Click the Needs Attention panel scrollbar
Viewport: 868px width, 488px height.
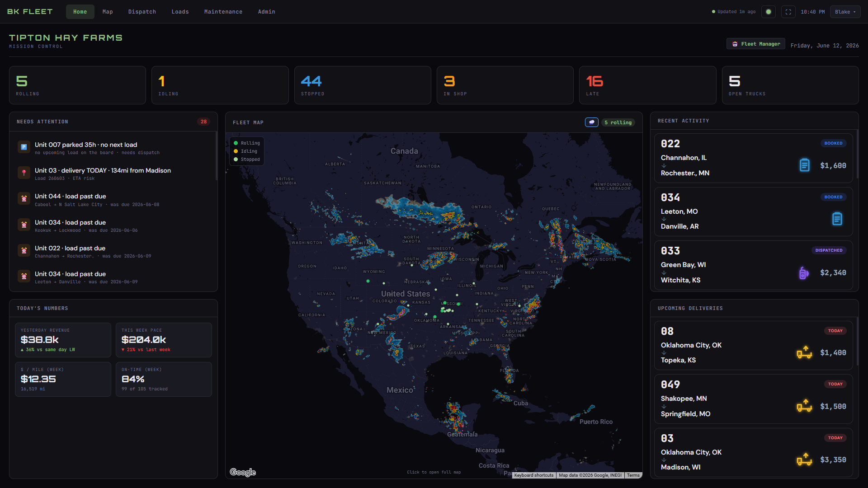coord(216,156)
